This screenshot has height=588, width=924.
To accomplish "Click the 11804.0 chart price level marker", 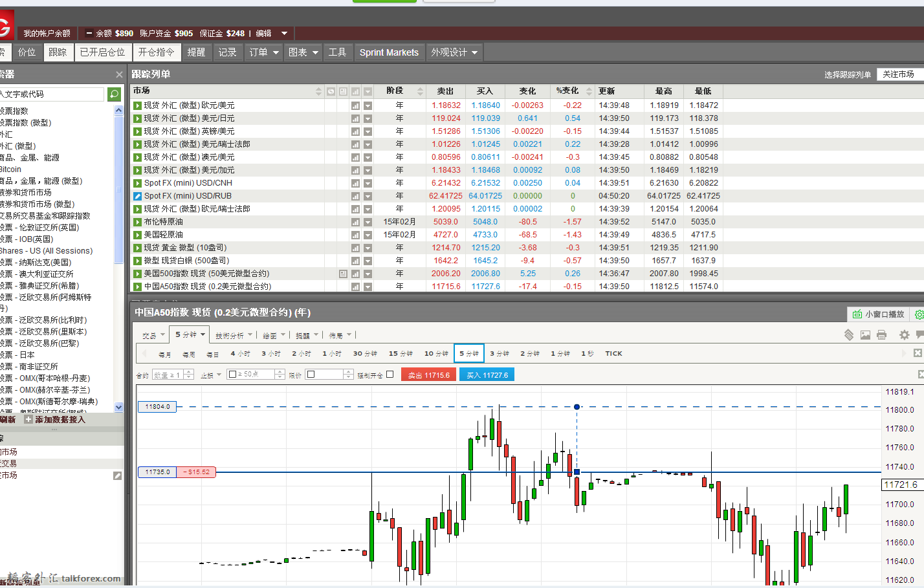I will click(x=157, y=407).
